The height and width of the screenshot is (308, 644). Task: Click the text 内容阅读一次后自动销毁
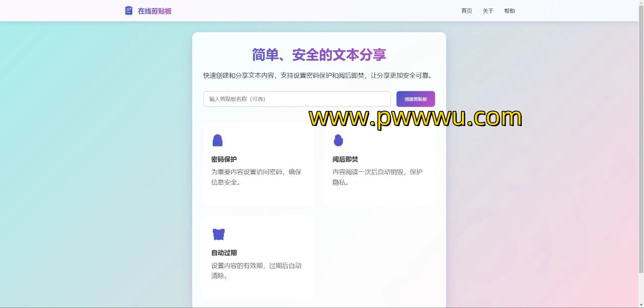click(x=368, y=172)
